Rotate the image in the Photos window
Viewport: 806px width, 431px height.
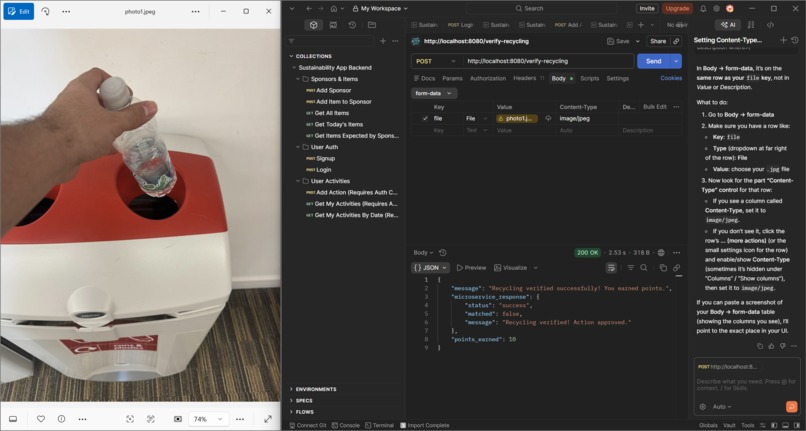[45, 11]
